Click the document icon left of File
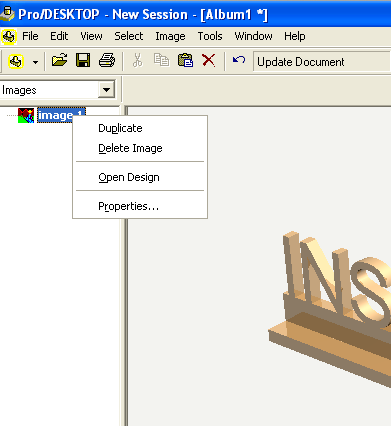 click(9, 36)
